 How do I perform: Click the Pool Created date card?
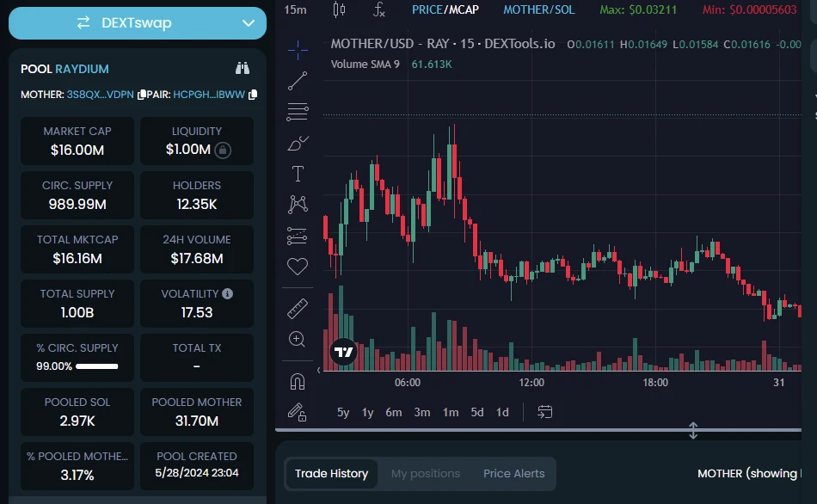[x=197, y=466]
